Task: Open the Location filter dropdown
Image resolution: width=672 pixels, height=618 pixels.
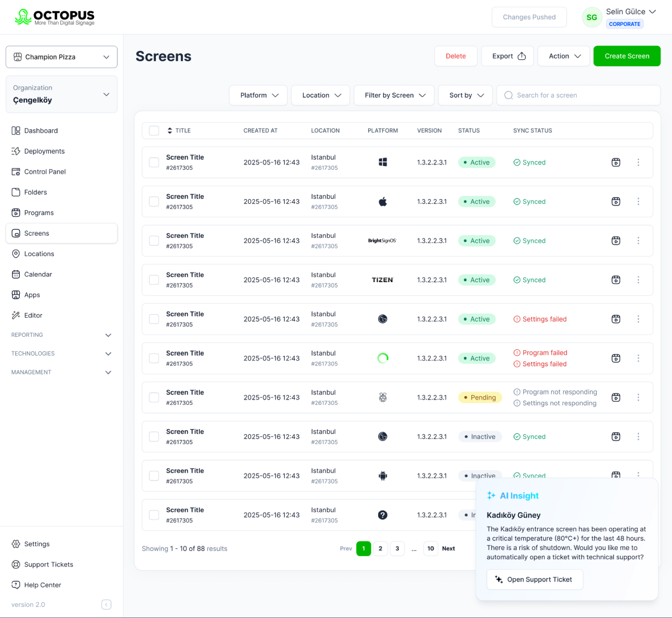Action: tap(320, 95)
